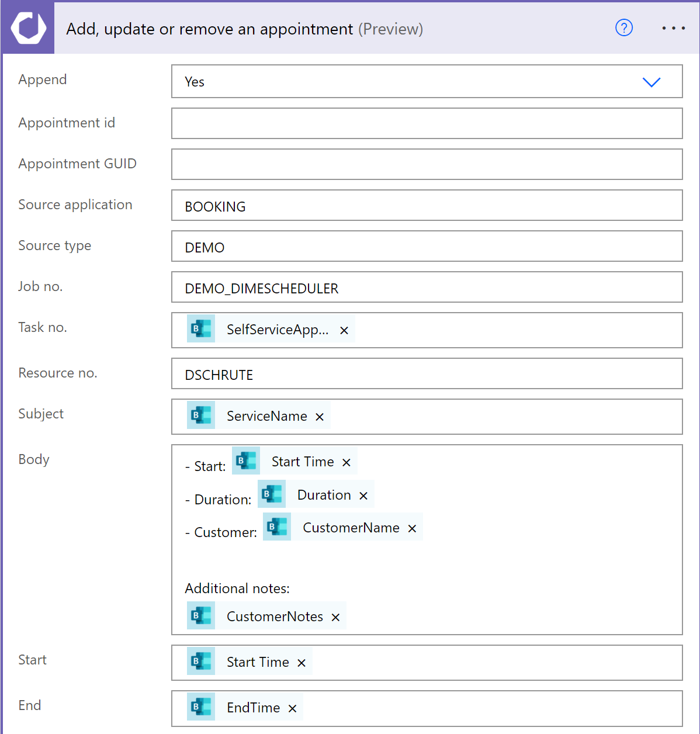Image resolution: width=700 pixels, height=734 pixels.
Task: Click the Bookings icon on ServiceName token
Action: click(x=201, y=416)
